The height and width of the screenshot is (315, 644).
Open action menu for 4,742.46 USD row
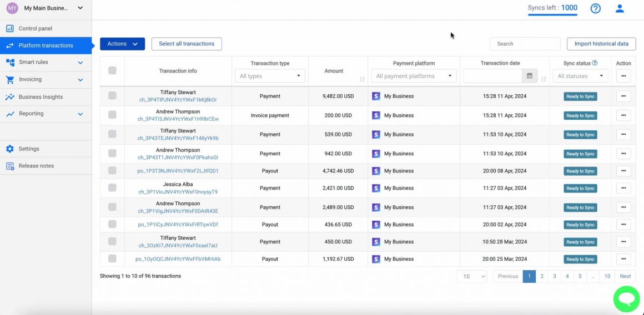(x=623, y=171)
